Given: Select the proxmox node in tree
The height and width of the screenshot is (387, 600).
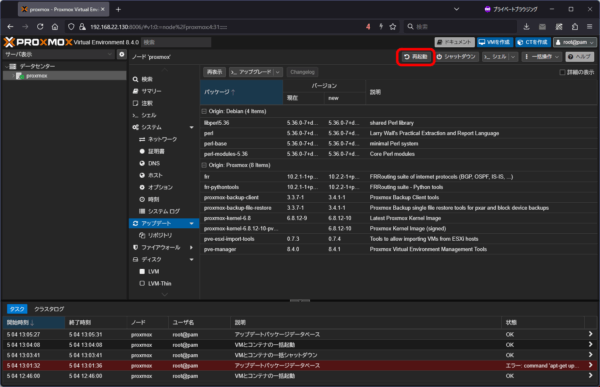Looking at the screenshot, I should tap(37, 76).
